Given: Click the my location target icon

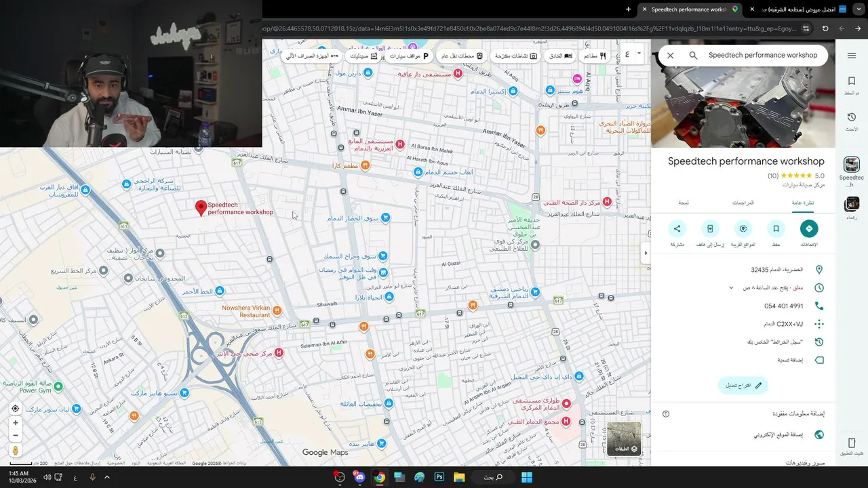Looking at the screenshot, I should [x=16, y=409].
